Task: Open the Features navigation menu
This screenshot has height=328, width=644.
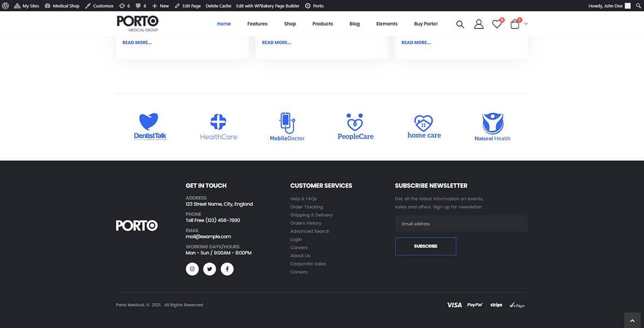Action: pos(257,24)
